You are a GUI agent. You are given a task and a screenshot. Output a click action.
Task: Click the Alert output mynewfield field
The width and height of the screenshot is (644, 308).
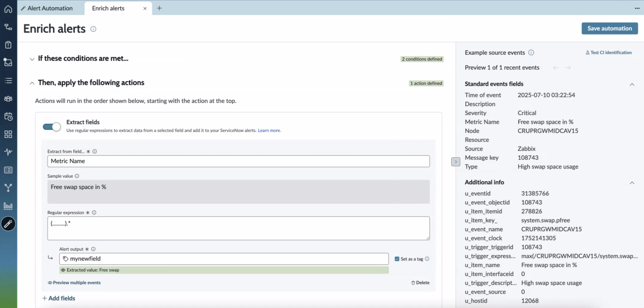[x=224, y=259]
